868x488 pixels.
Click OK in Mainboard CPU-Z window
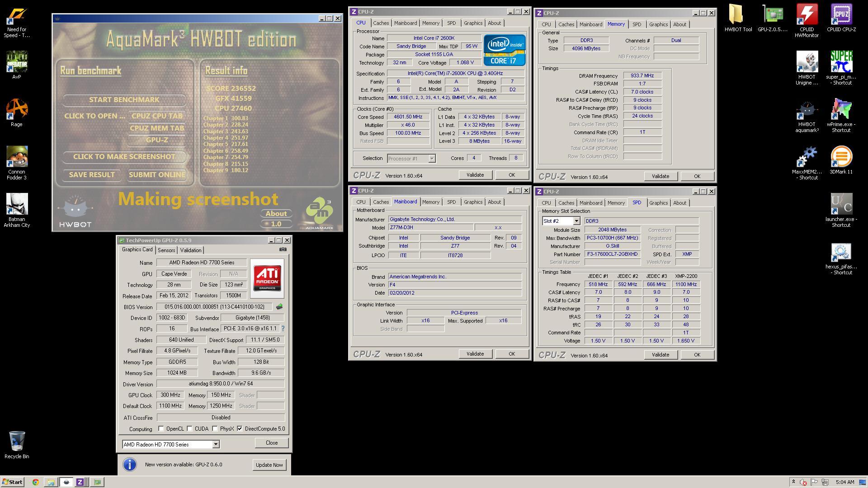(x=511, y=354)
